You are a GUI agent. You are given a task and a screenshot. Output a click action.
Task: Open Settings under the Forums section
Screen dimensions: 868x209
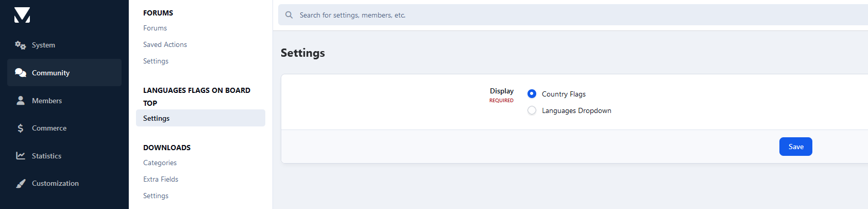[x=156, y=61]
